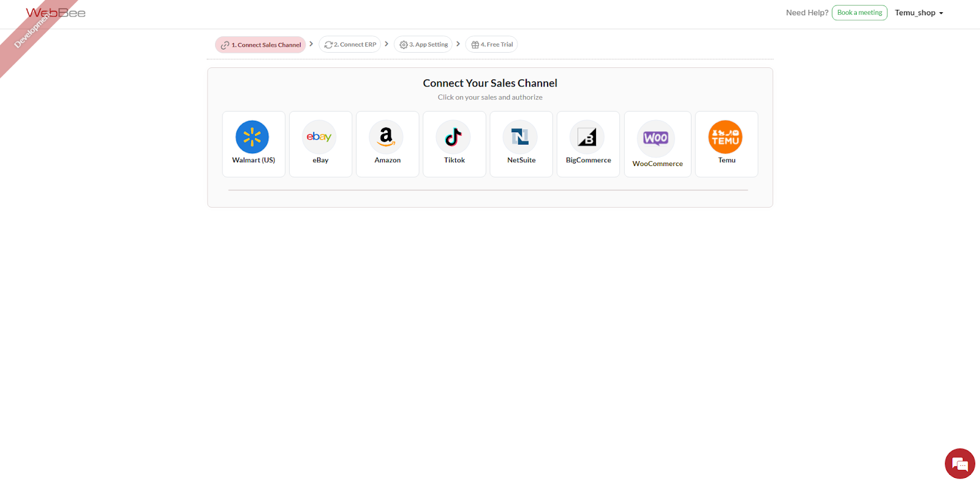Choose the eBay logo icon
The image size is (980, 481).
point(319,137)
